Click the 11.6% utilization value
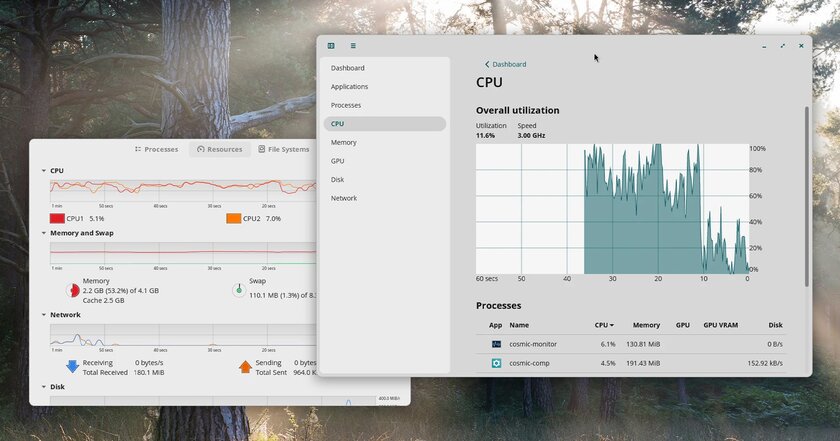 pos(485,136)
